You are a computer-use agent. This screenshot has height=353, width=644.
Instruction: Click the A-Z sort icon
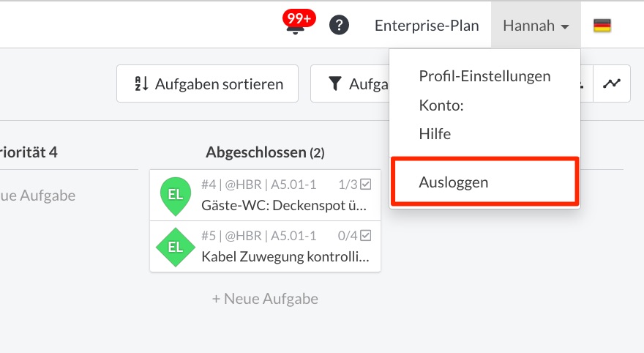[141, 83]
